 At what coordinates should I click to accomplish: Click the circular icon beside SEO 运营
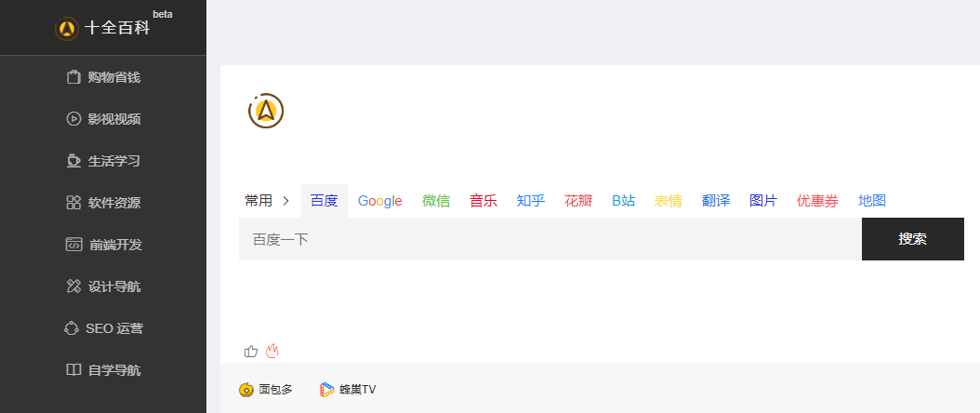click(x=72, y=328)
